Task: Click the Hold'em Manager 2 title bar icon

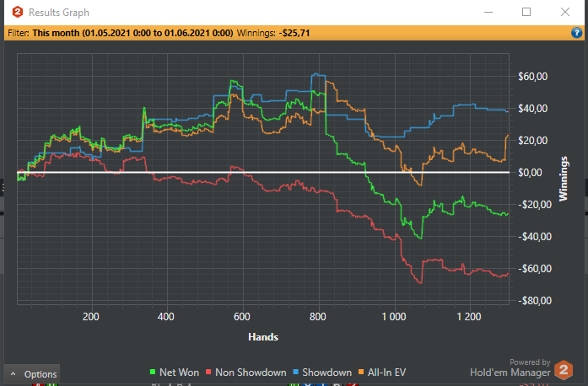Action: click(x=17, y=12)
